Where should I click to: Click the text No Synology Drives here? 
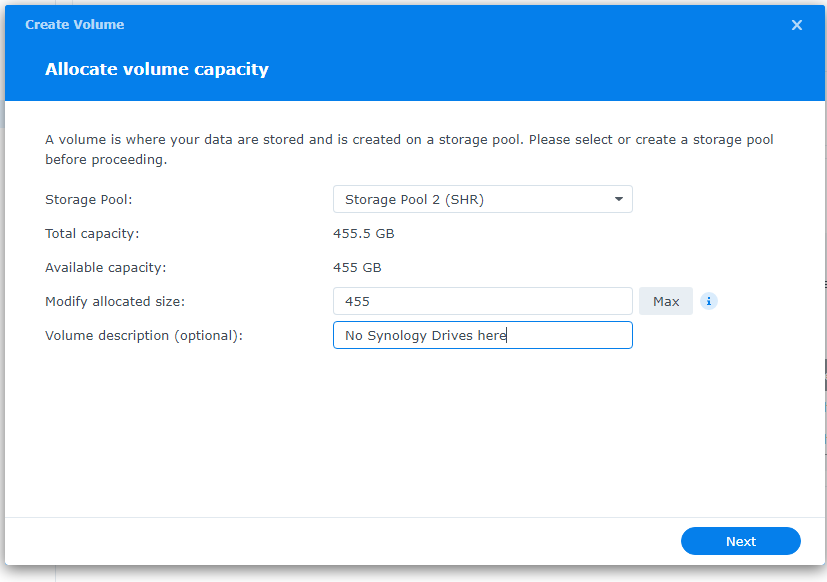pos(426,336)
